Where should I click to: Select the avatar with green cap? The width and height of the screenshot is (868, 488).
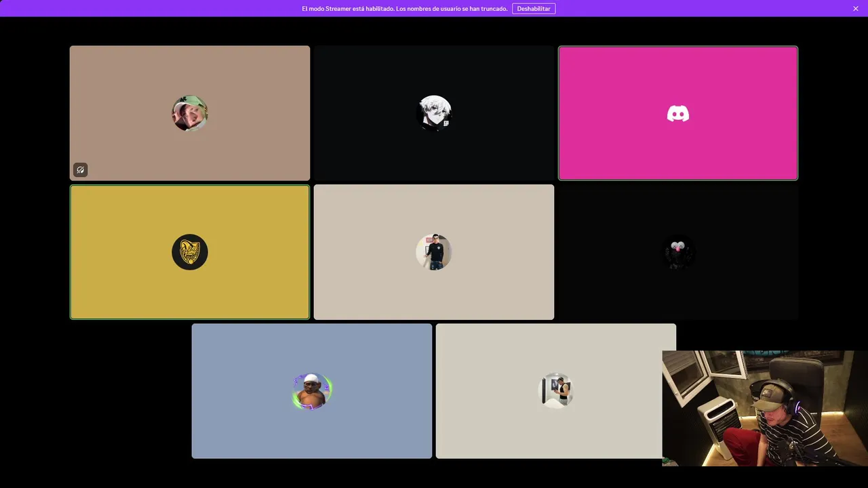pos(190,113)
